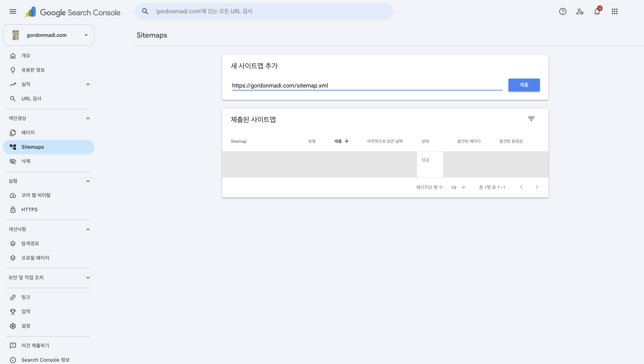Sort by 제출 column with arrow
This screenshot has width=644, height=364.
[341, 141]
